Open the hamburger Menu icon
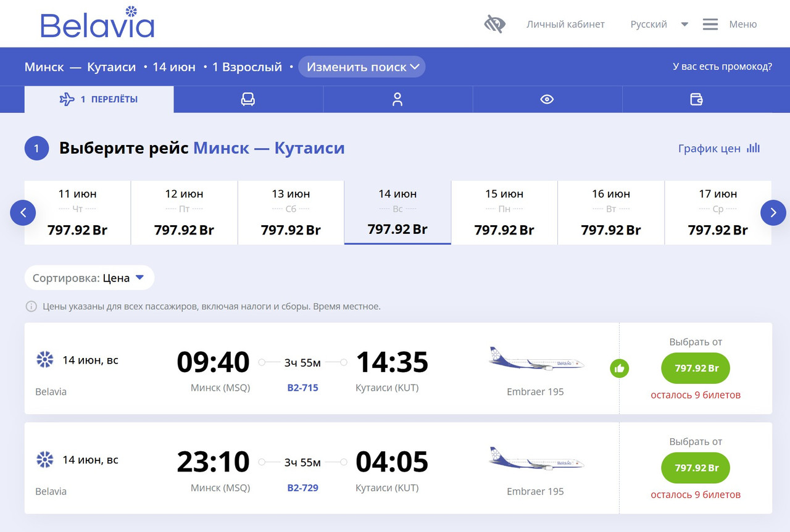 pos(710,24)
